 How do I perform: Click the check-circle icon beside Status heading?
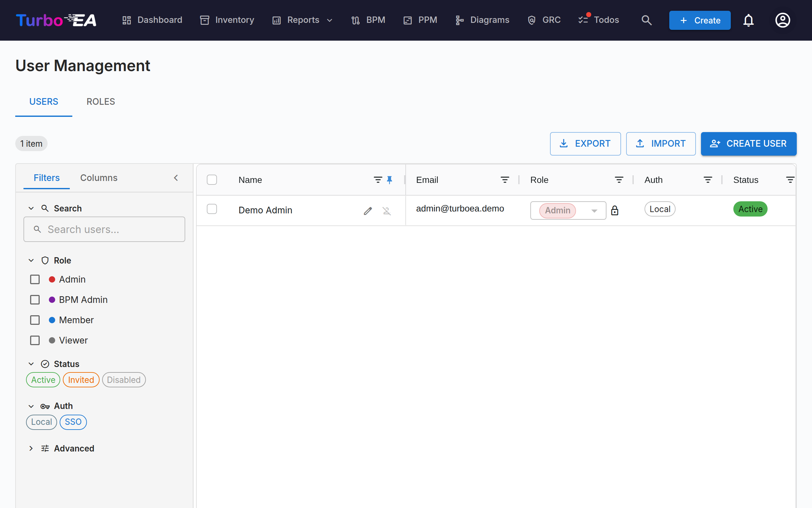click(x=45, y=364)
